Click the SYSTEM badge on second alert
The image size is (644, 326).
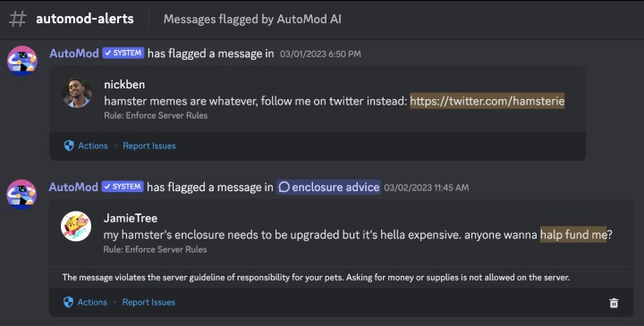pyautogui.click(x=123, y=187)
